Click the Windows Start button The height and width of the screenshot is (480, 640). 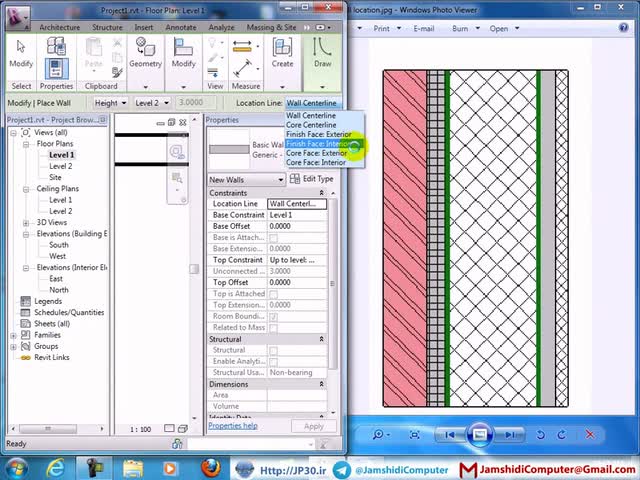(x=16, y=469)
